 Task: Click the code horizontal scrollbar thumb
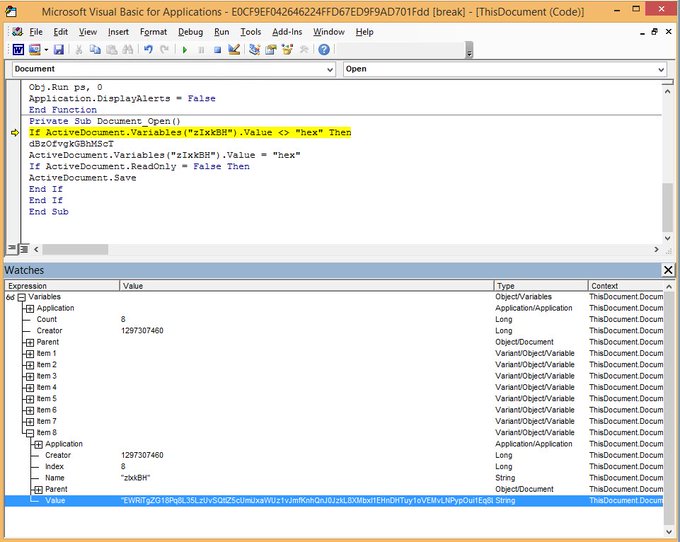click(x=75, y=249)
